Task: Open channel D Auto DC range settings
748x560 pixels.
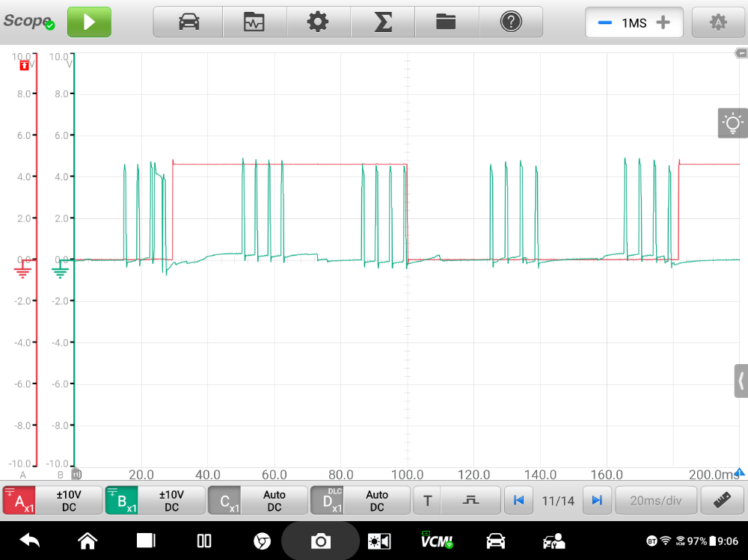Action: click(377, 501)
